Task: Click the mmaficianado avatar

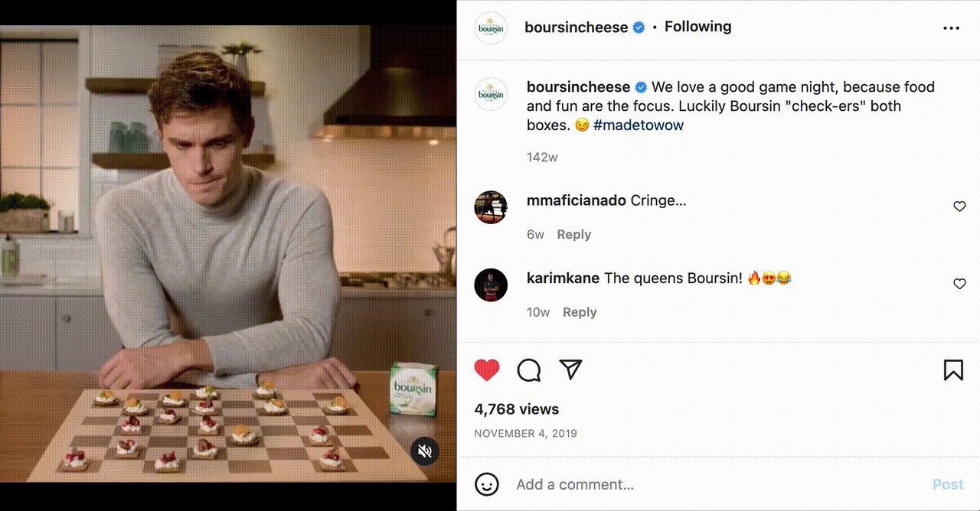Action: (x=491, y=207)
